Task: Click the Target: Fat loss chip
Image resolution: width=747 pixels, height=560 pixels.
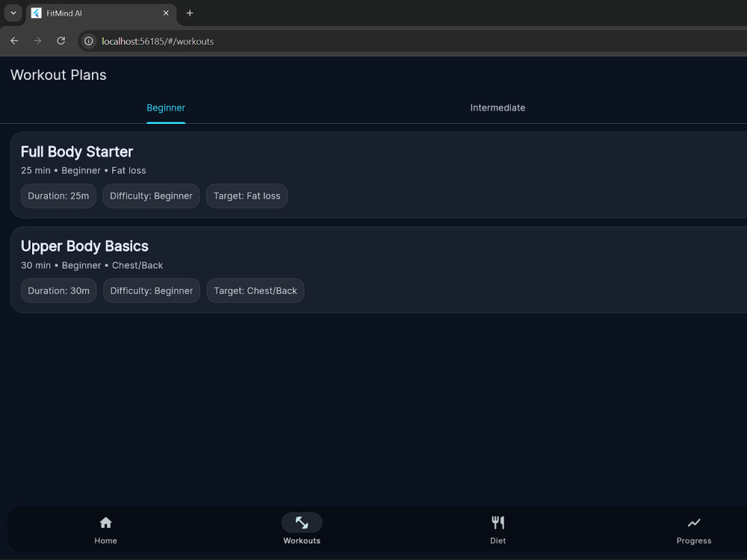Action: (247, 196)
